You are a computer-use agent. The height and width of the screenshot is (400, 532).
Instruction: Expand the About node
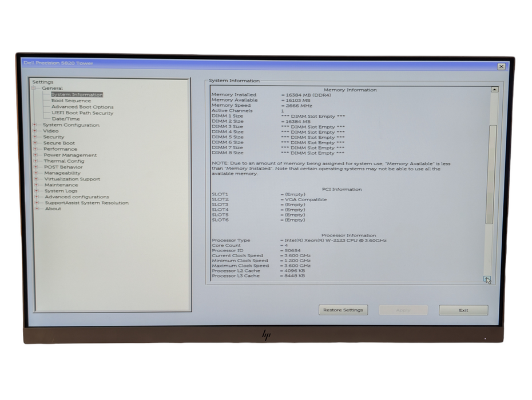(37, 209)
